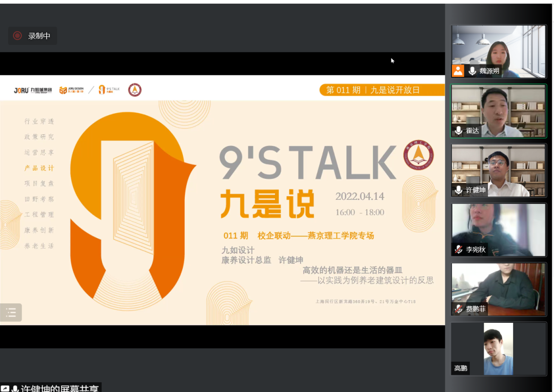Image resolution: width=554 pixels, height=392 pixels.
Task: Click the 行业穿透 item in slide list
Action: click(x=39, y=121)
